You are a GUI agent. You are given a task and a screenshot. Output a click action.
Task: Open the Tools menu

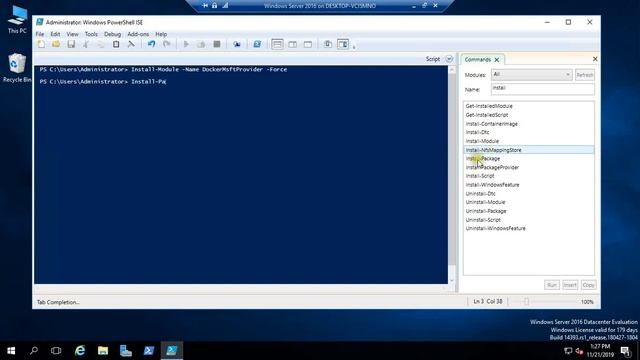91,34
